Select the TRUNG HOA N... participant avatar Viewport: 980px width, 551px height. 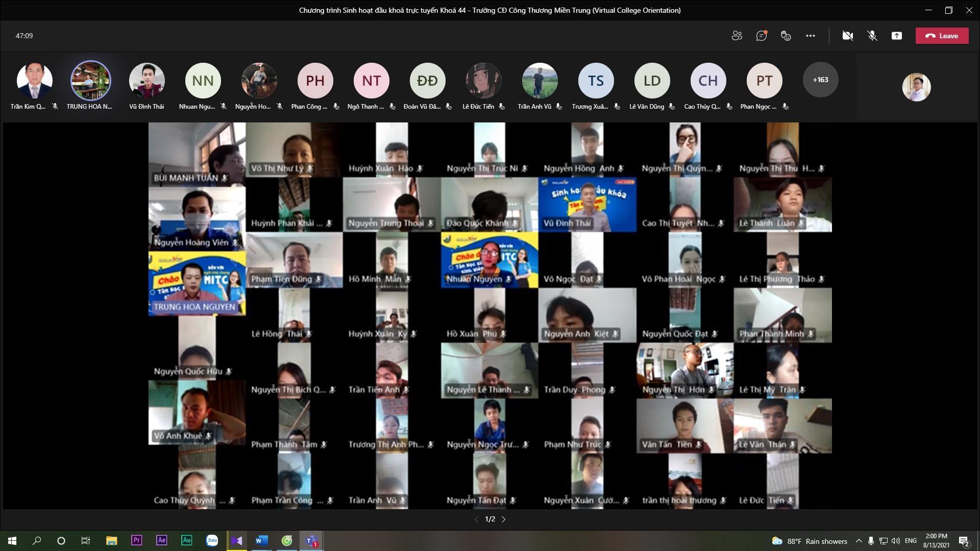90,80
